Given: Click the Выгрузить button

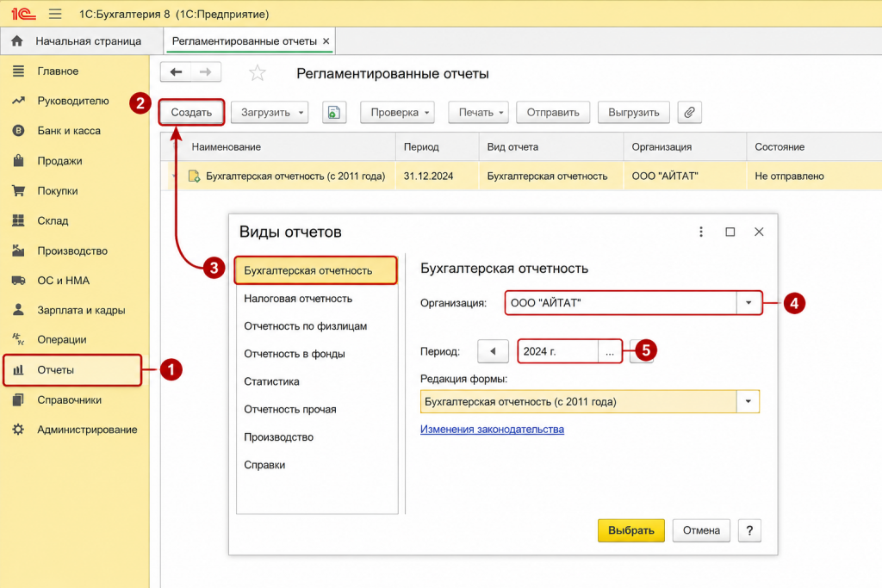Looking at the screenshot, I should pos(633,113).
